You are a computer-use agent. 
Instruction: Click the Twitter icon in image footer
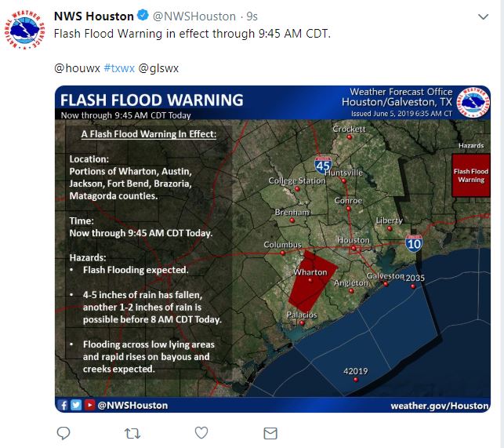76,405
